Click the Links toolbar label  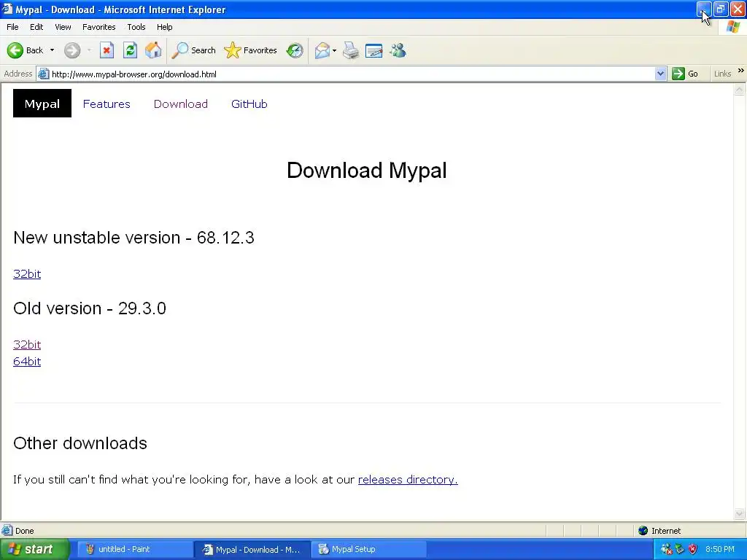[722, 74]
